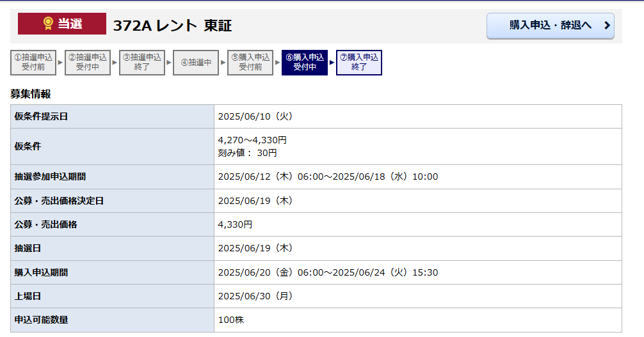644x337 pixels.
Task: Select the date 2025/06/10（火）
Action: 255,116
